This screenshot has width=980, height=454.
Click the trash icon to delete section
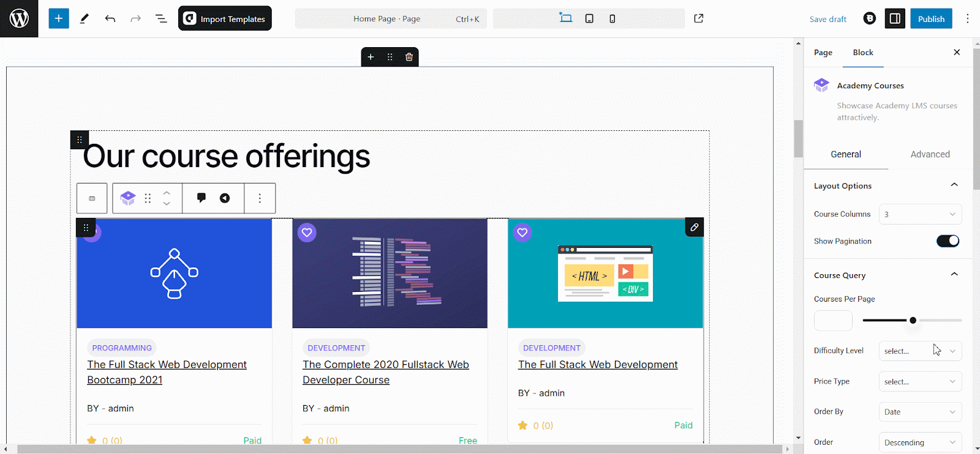click(x=409, y=57)
